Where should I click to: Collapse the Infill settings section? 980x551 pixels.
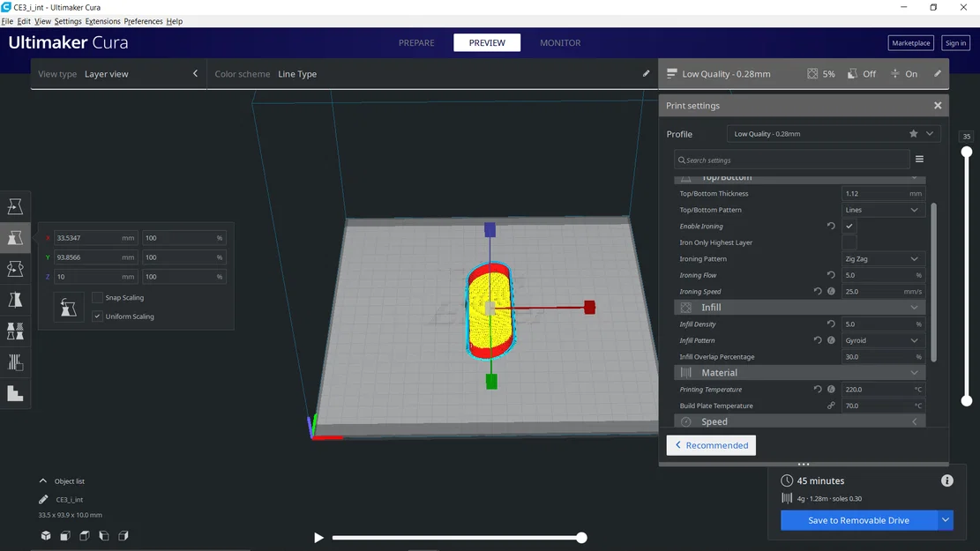[x=799, y=308]
